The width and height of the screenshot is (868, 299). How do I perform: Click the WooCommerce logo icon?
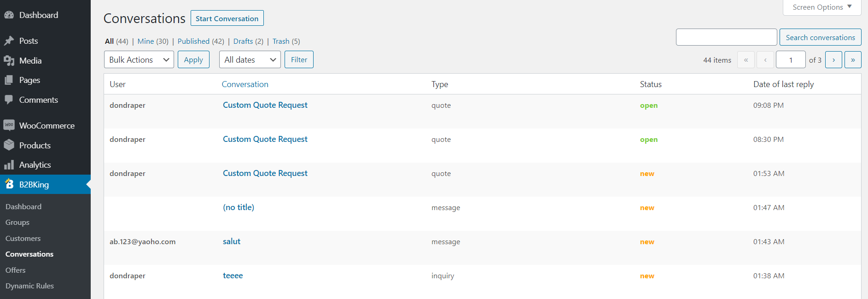click(9, 125)
